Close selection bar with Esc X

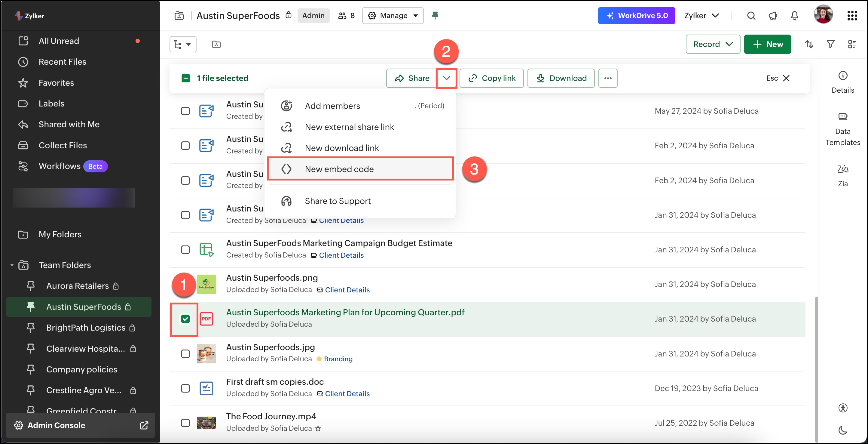point(778,78)
